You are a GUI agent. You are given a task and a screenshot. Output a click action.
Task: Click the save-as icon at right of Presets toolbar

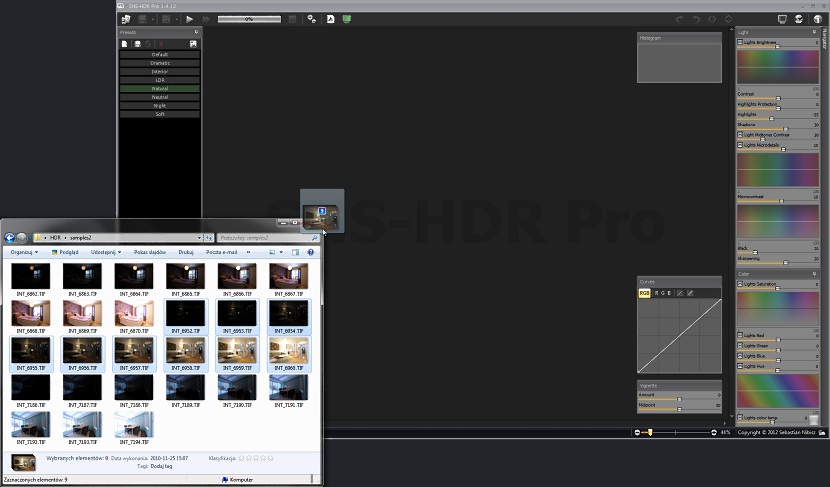tap(193, 44)
